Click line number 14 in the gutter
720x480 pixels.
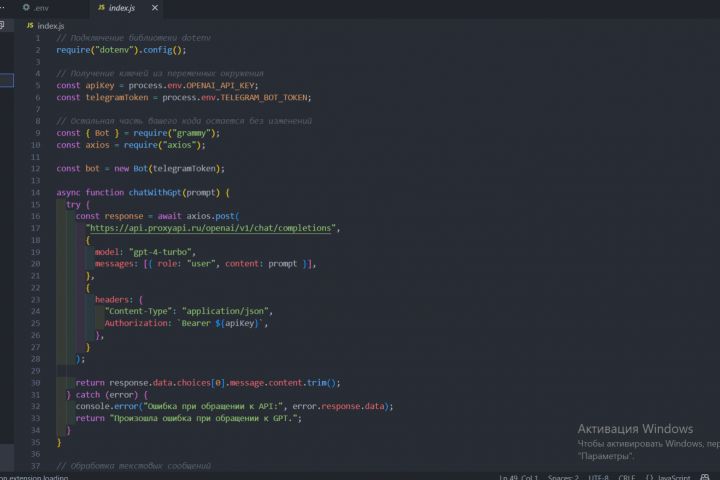click(35, 192)
